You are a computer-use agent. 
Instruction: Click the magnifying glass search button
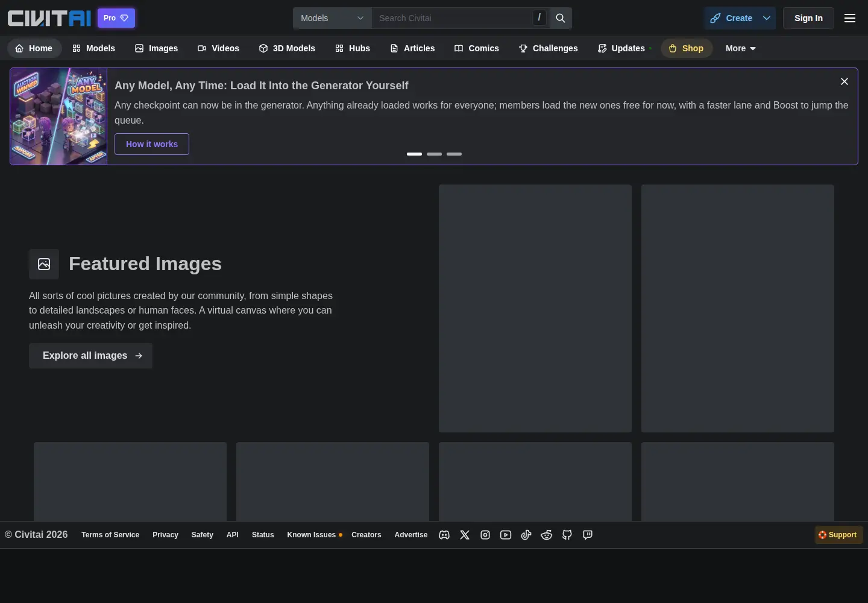[561, 18]
